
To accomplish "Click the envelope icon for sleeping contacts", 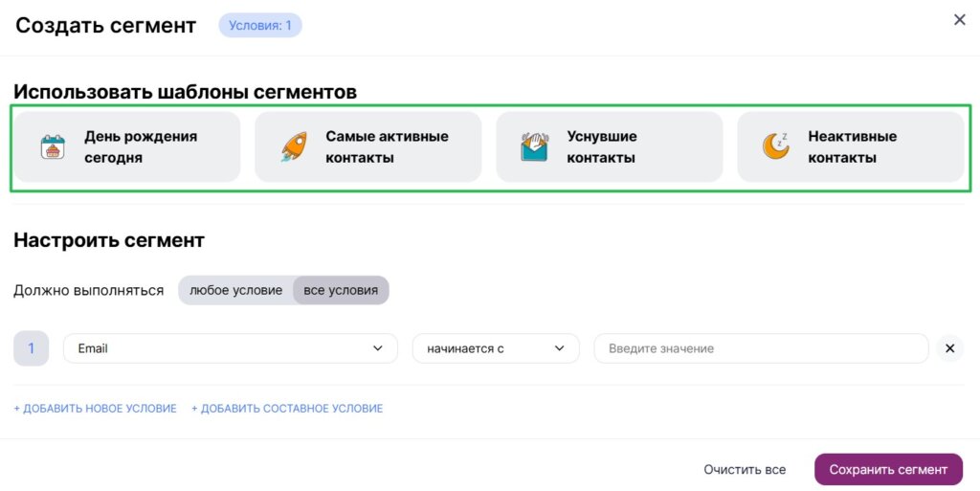I will (x=534, y=147).
